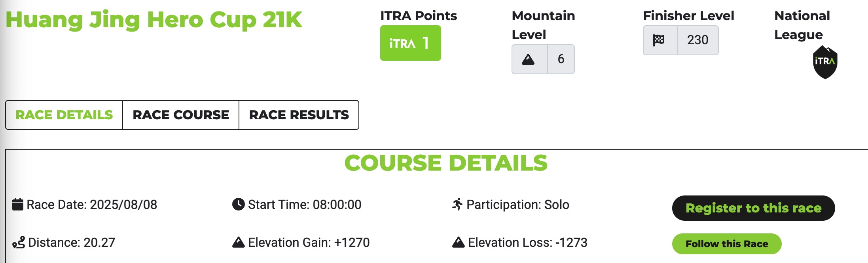868x263 pixels.
Task: Click the route icon beside Distance
Action: pyautogui.click(x=19, y=242)
